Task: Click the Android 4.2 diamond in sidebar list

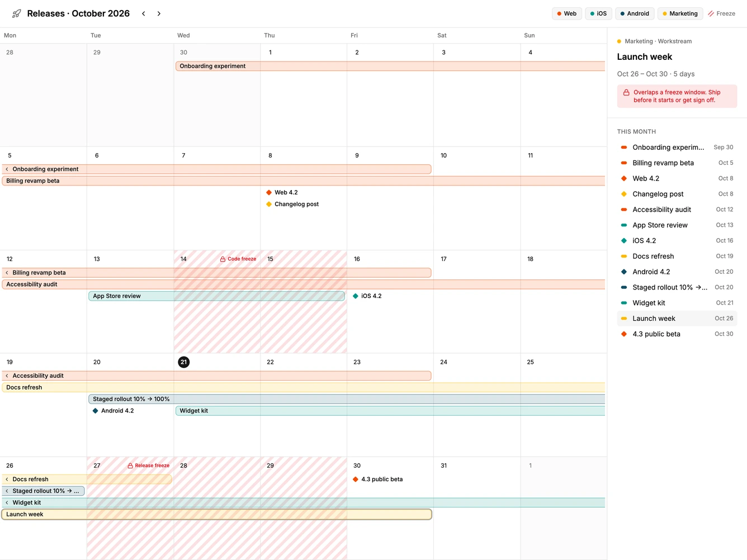Action: [x=624, y=272]
